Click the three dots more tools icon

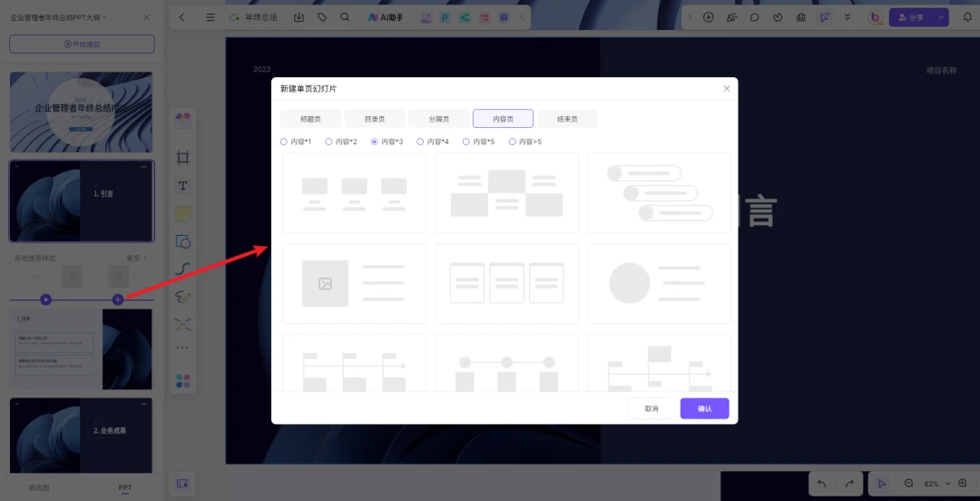[x=182, y=348]
